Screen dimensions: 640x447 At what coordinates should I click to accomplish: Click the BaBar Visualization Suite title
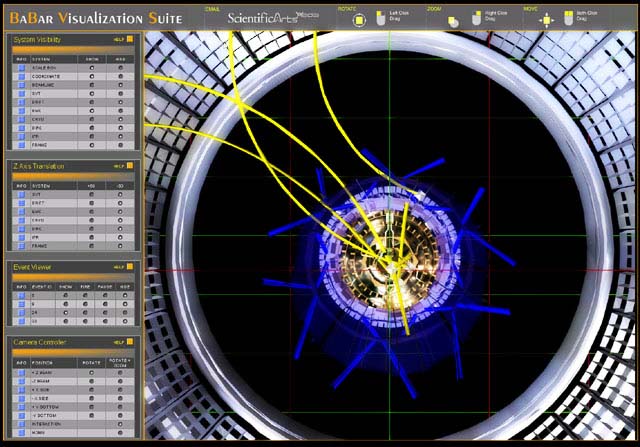pyautogui.click(x=96, y=18)
